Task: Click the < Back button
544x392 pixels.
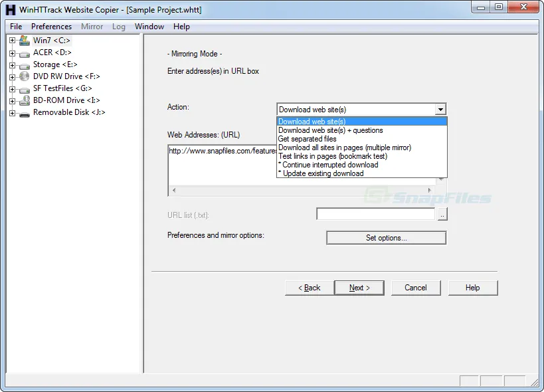Action: 310,288
